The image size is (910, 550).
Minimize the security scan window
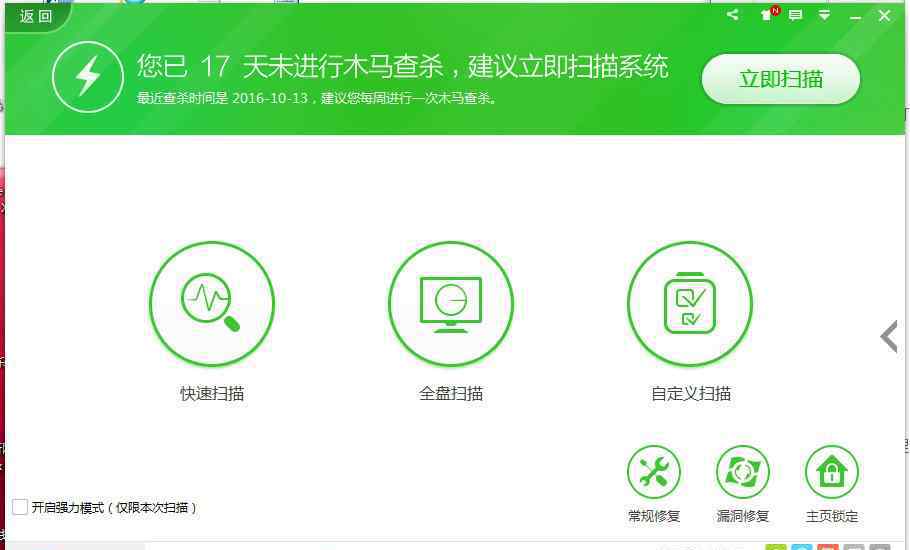(854, 16)
